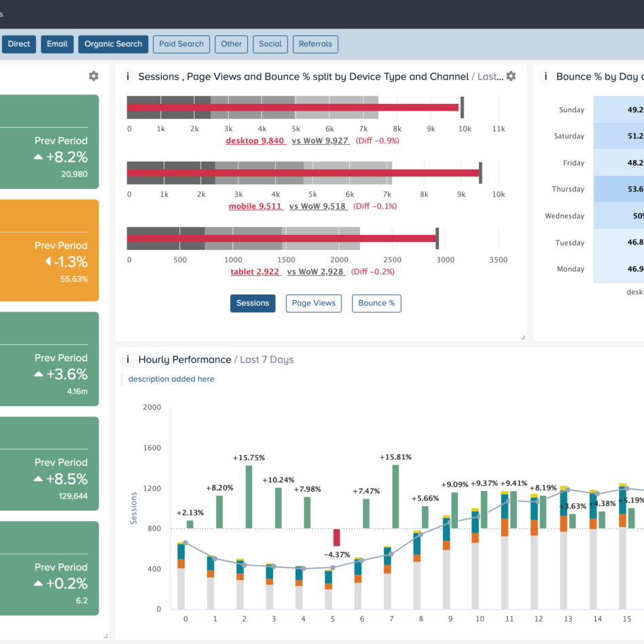644x644 pixels.
Task: Click the info icon on the Sessions split panel
Action: 127,77
